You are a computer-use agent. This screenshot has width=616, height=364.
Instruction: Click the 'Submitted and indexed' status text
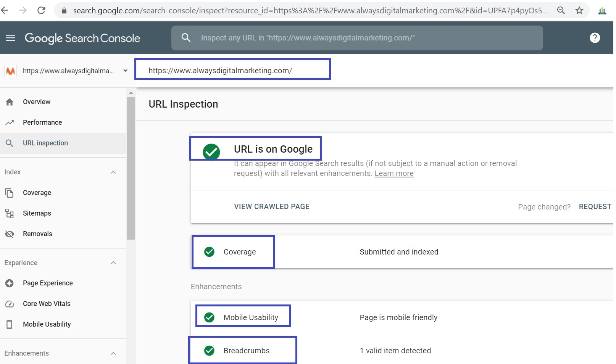click(399, 252)
